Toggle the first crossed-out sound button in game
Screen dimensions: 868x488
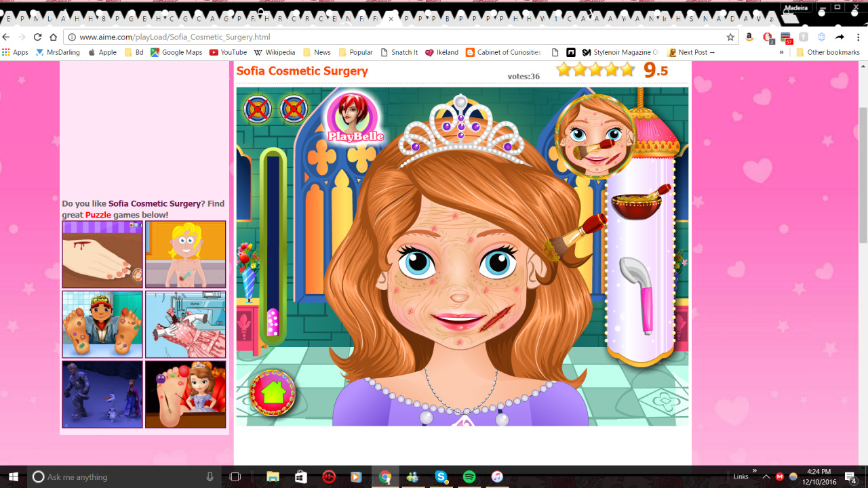coord(258,108)
